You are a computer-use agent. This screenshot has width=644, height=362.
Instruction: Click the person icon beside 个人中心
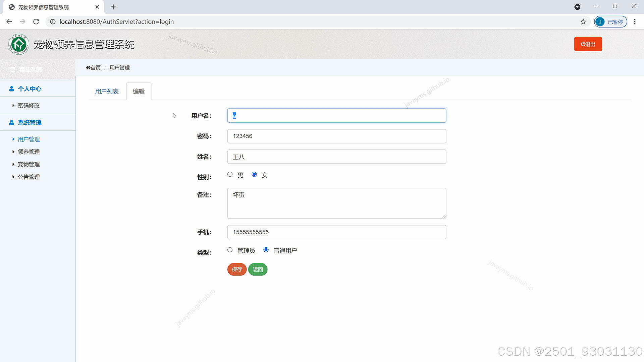[11, 89]
